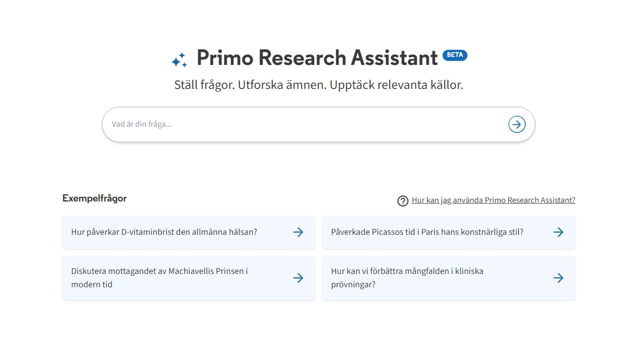Click the "Ställ frågor. Utforska ämnen." tagline
The width and height of the screenshot is (644, 362).
point(250,85)
